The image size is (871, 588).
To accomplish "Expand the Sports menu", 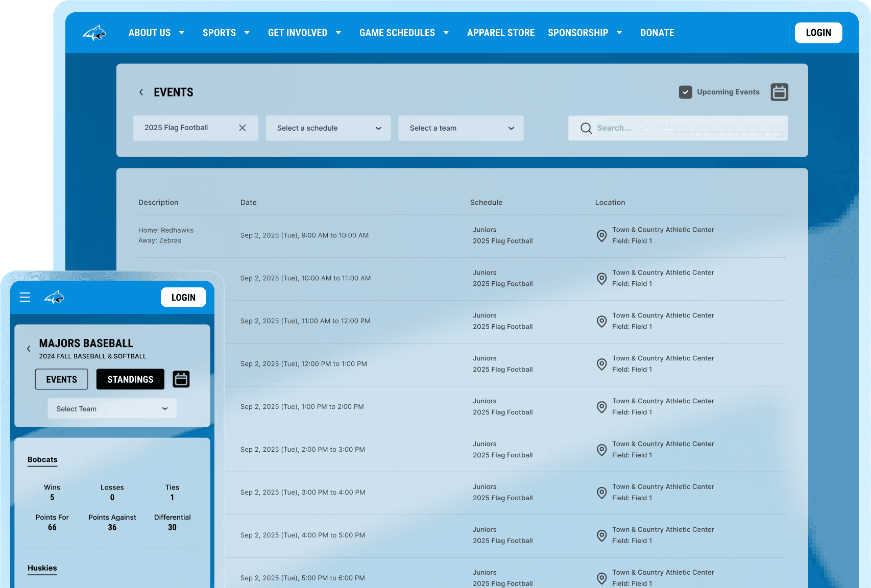I will (226, 33).
